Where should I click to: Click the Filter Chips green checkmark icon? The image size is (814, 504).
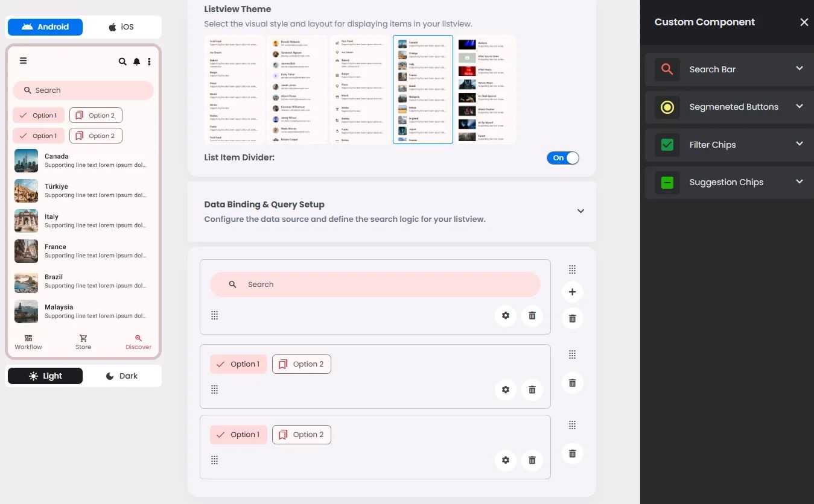pos(667,145)
